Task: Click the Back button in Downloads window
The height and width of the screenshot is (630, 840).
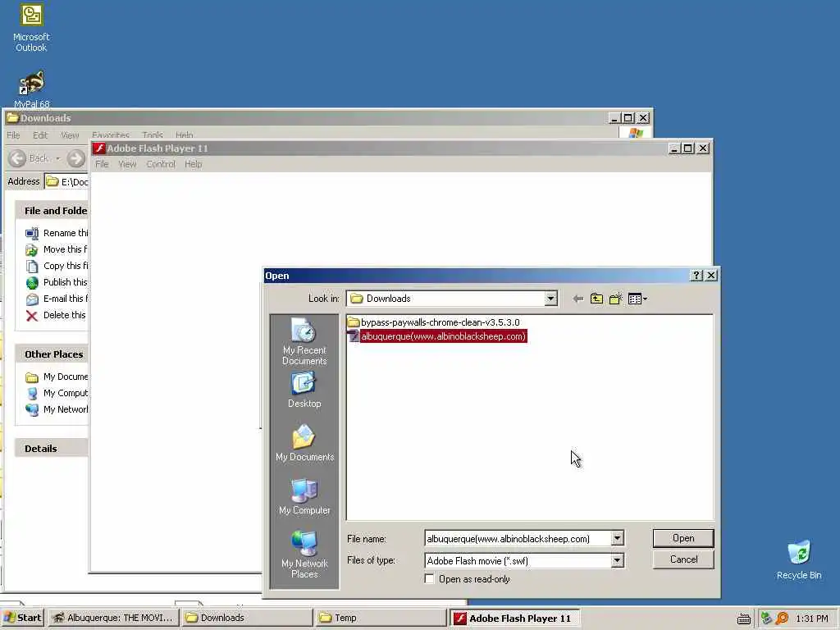Action: 29,158
